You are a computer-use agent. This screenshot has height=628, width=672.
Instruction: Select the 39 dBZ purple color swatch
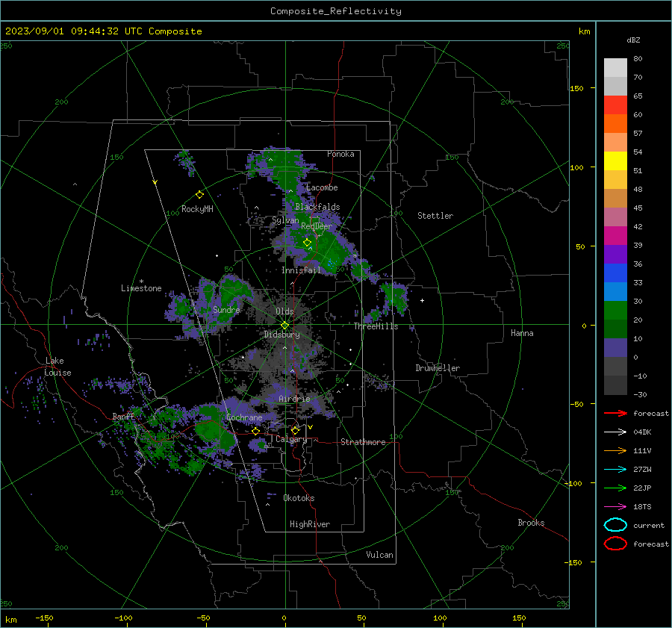[x=615, y=254]
